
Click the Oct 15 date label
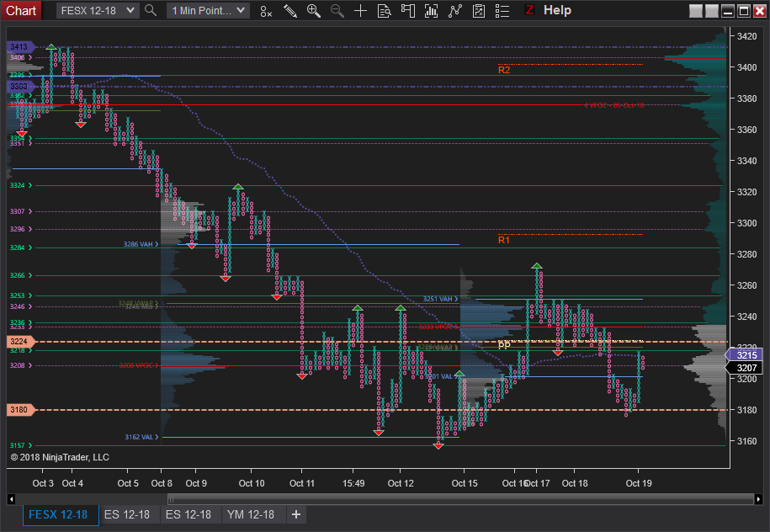pos(465,483)
